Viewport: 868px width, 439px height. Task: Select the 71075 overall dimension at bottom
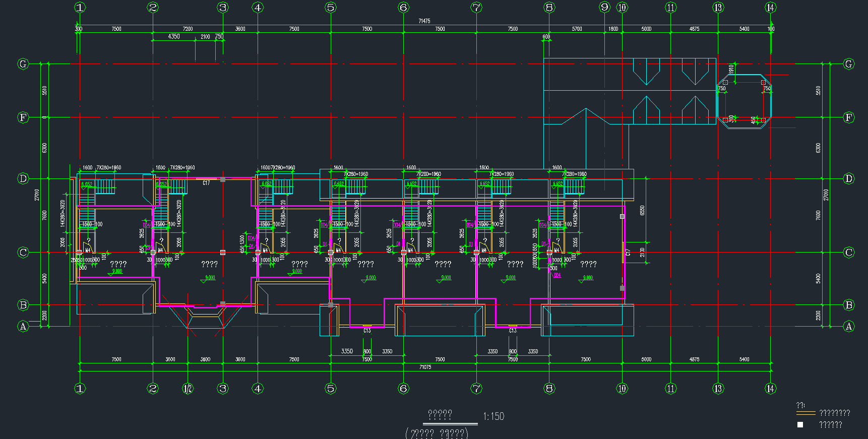425,367
